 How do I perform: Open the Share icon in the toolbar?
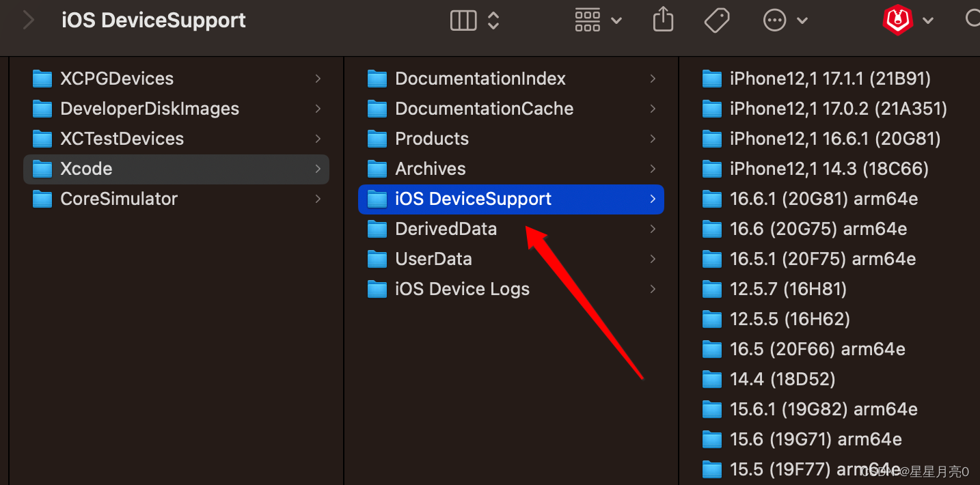[x=663, y=20]
